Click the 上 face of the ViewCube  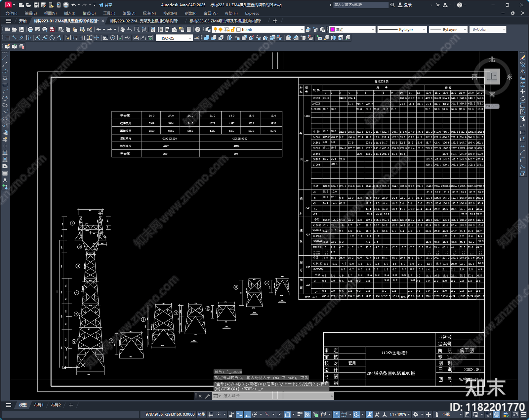click(x=493, y=77)
